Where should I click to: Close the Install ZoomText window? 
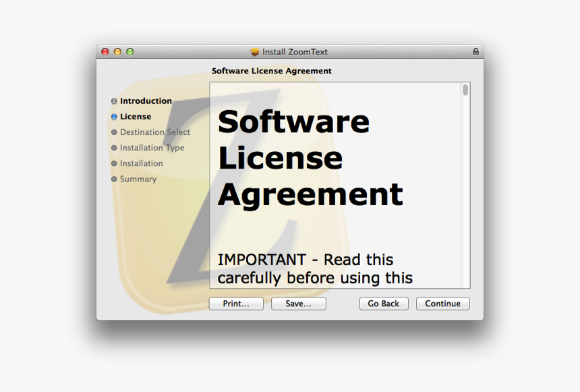point(105,52)
